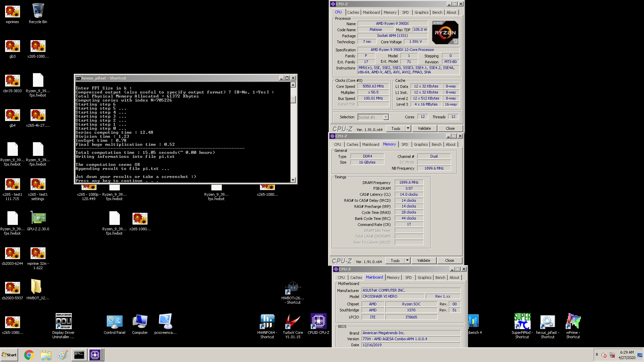
Task: Open the Computer desktop icon
Action: click(140, 324)
